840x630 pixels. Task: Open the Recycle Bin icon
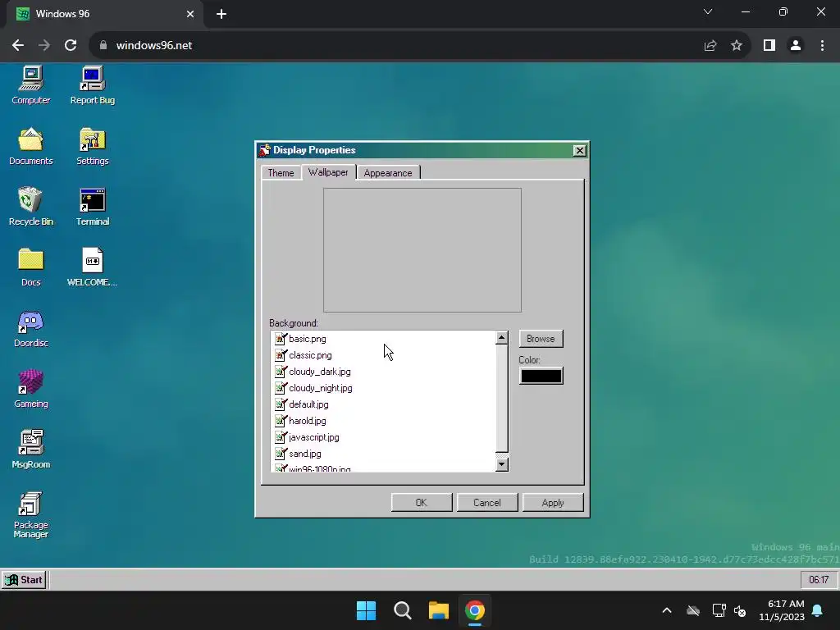(x=31, y=206)
